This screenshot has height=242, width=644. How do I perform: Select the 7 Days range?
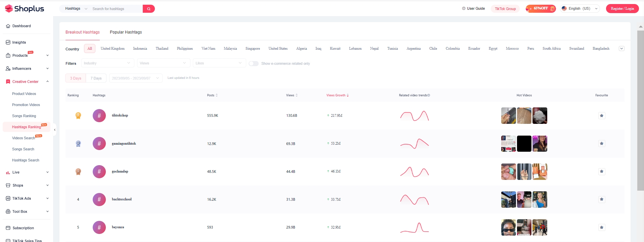pos(96,78)
